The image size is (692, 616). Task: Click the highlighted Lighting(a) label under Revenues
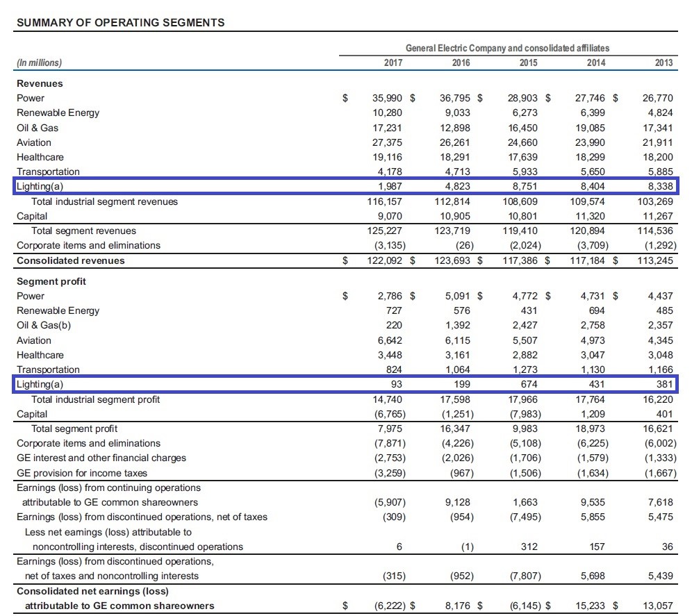pos(41,187)
